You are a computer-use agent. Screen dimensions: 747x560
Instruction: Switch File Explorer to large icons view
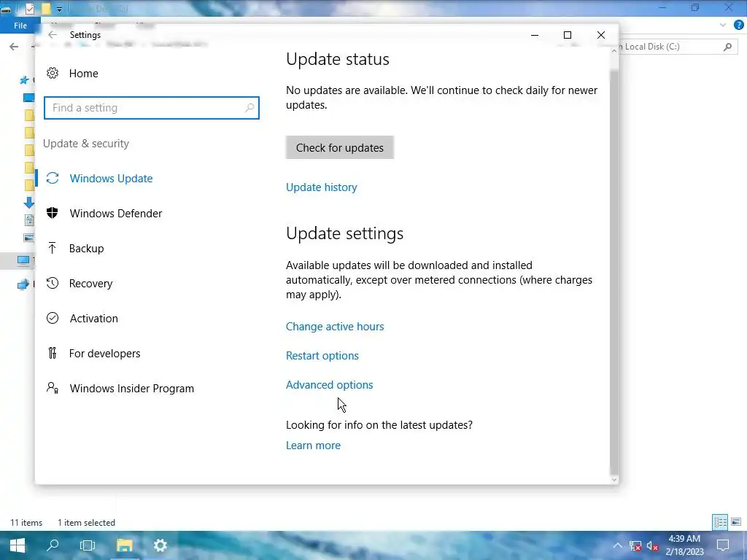[x=736, y=522]
